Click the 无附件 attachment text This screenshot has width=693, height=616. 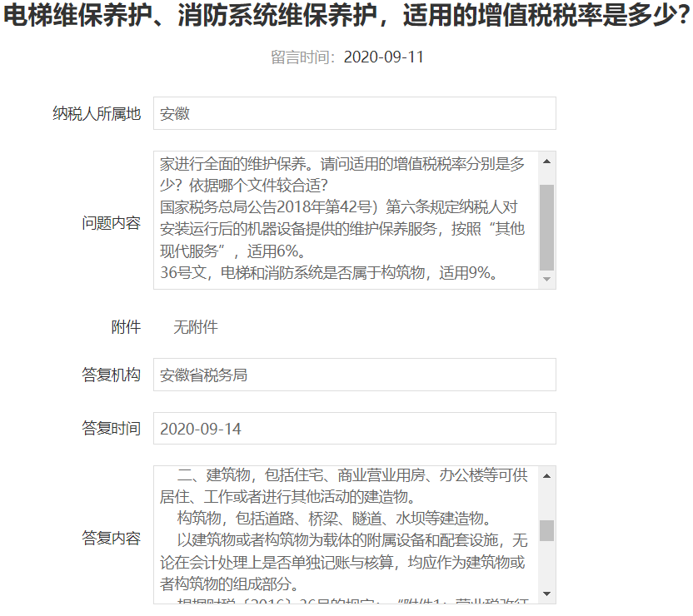[195, 327]
